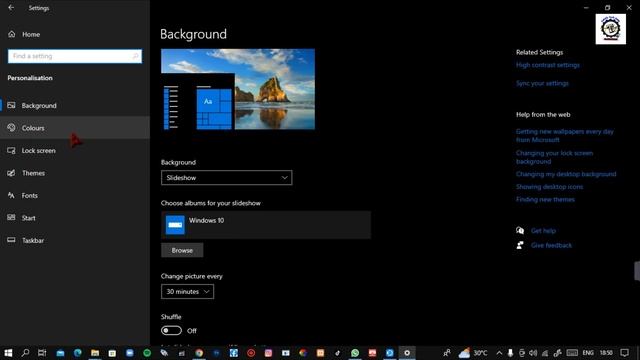640x360 pixels.
Task: Click the desktop background preview image
Action: pos(238,89)
